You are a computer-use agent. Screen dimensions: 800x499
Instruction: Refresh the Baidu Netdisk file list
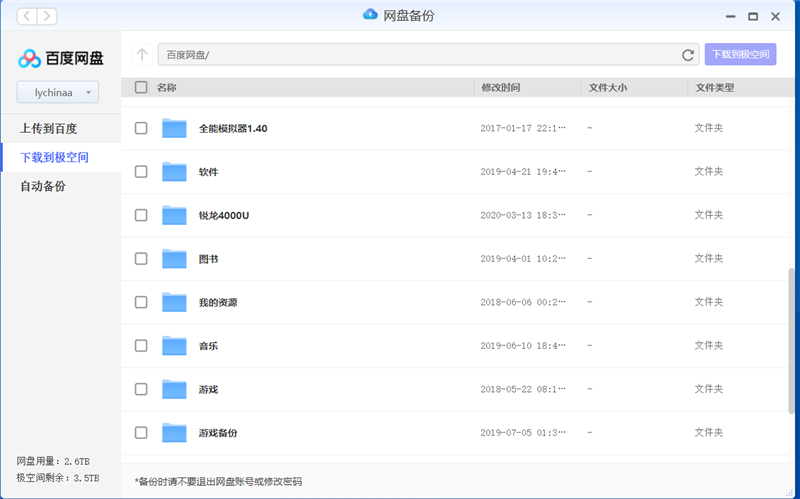click(687, 55)
